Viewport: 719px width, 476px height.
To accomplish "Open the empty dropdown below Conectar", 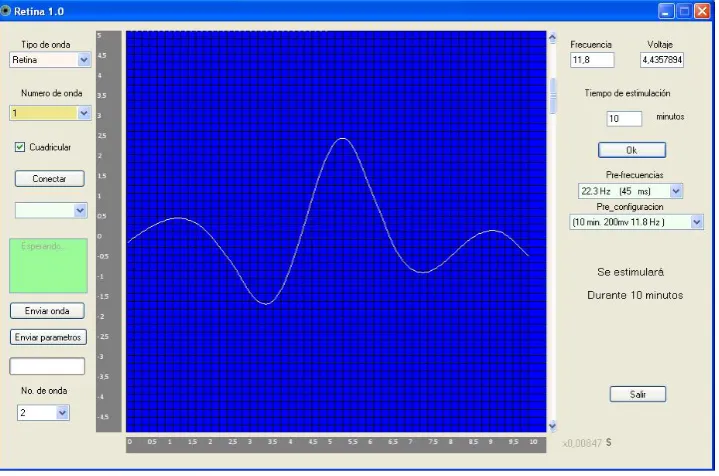I will pos(51,210).
